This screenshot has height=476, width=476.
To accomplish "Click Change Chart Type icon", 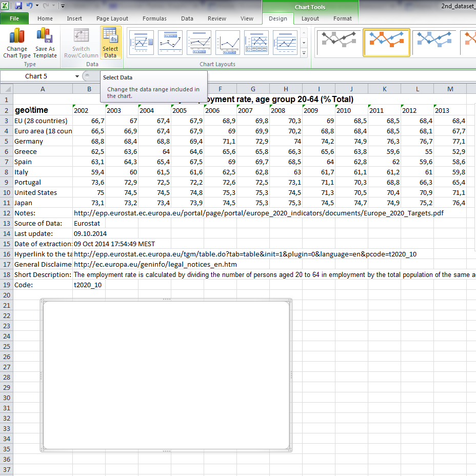I will click(x=17, y=43).
